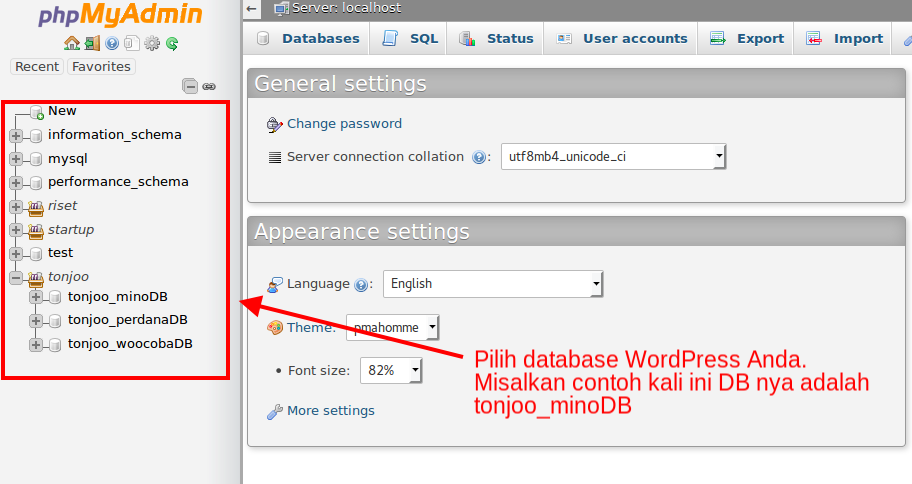This screenshot has height=484, width=912.
Task: Click the New database icon in tree
Action: pos(37,112)
